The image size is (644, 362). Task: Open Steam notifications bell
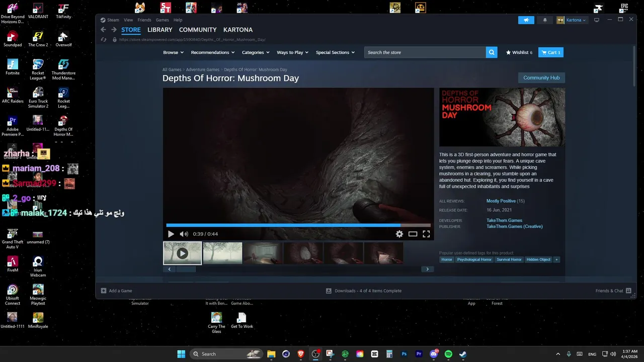coord(545,20)
